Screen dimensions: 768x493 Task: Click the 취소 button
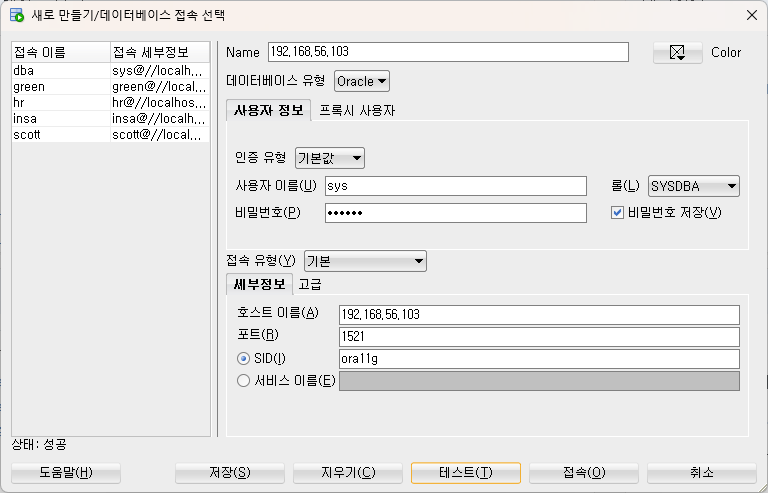(x=702, y=472)
